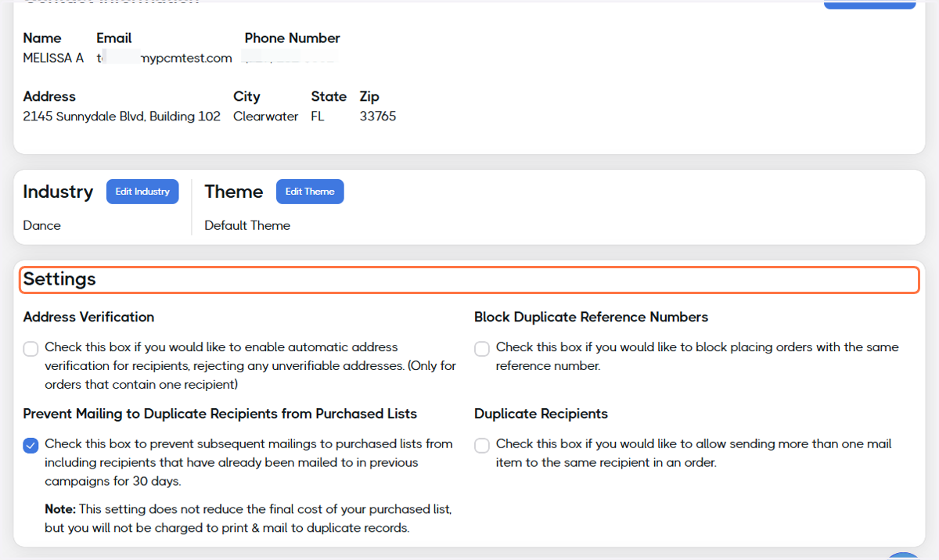Click the zip code 33765
939x560 pixels.
point(378,117)
